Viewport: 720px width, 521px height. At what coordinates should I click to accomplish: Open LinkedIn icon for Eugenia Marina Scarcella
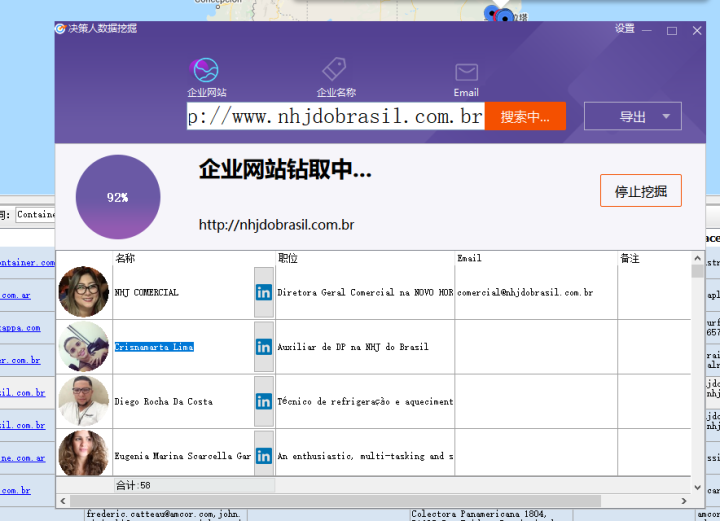tap(264, 456)
